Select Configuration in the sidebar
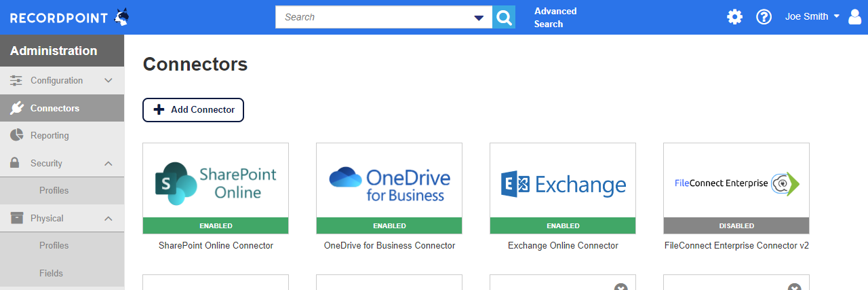868x290 pixels. click(x=62, y=81)
